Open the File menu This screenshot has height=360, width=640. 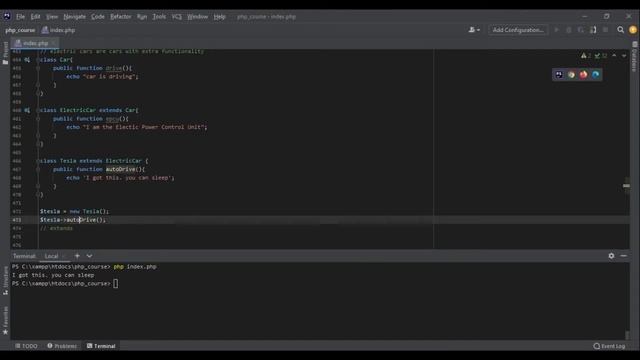point(20,17)
